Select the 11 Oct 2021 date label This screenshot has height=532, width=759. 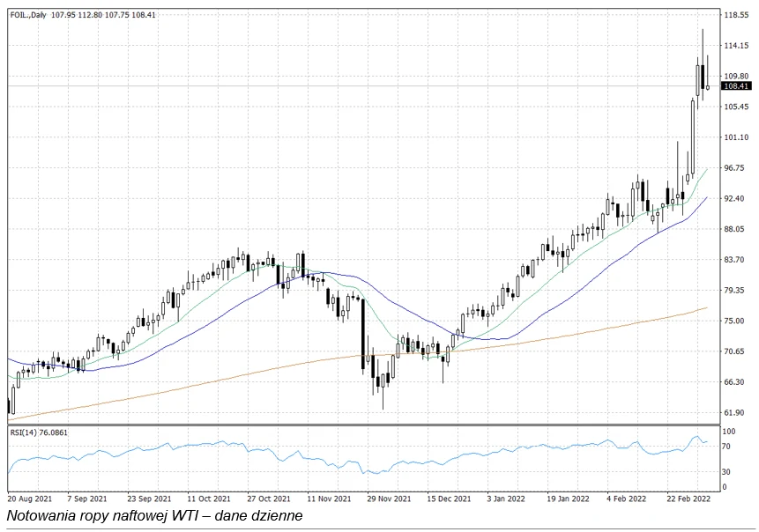point(209,498)
